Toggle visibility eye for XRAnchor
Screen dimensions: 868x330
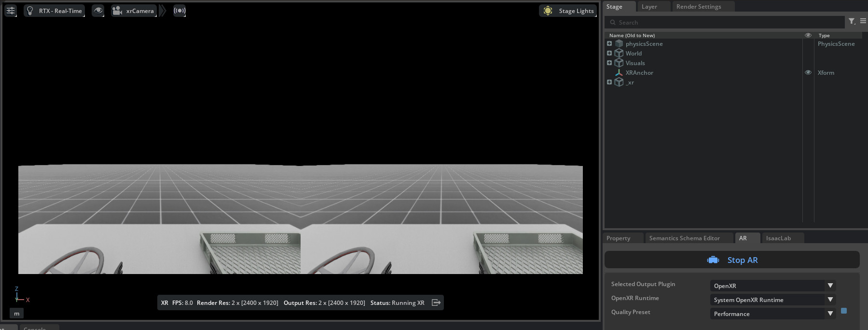(808, 72)
